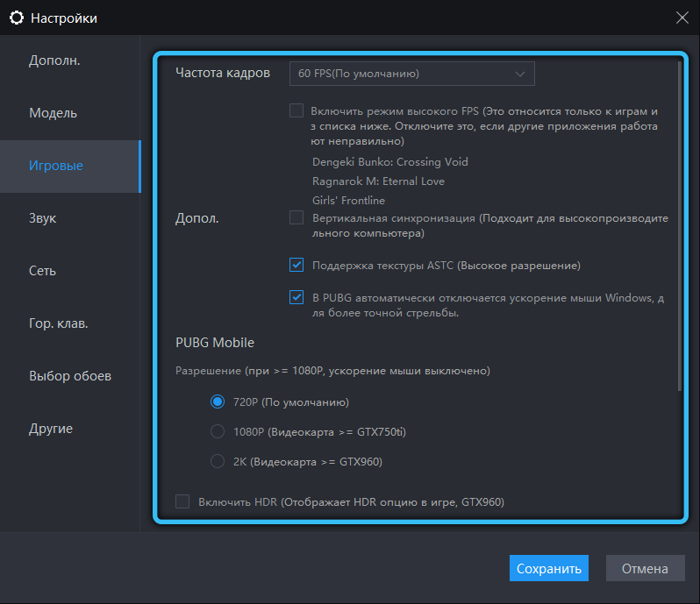700x604 pixels.
Task: Toggle Вертикальная синхронизация checkbox
Action: tap(296, 217)
